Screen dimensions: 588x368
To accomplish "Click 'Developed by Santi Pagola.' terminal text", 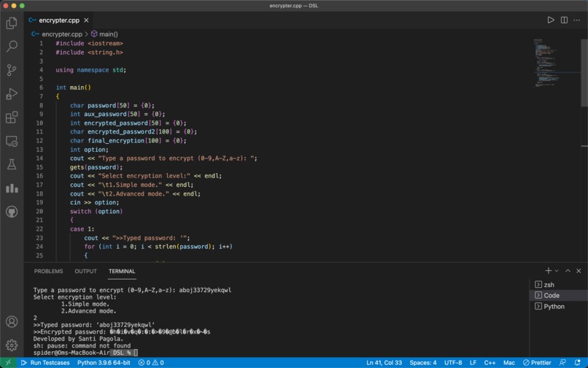I will click(x=78, y=339).
